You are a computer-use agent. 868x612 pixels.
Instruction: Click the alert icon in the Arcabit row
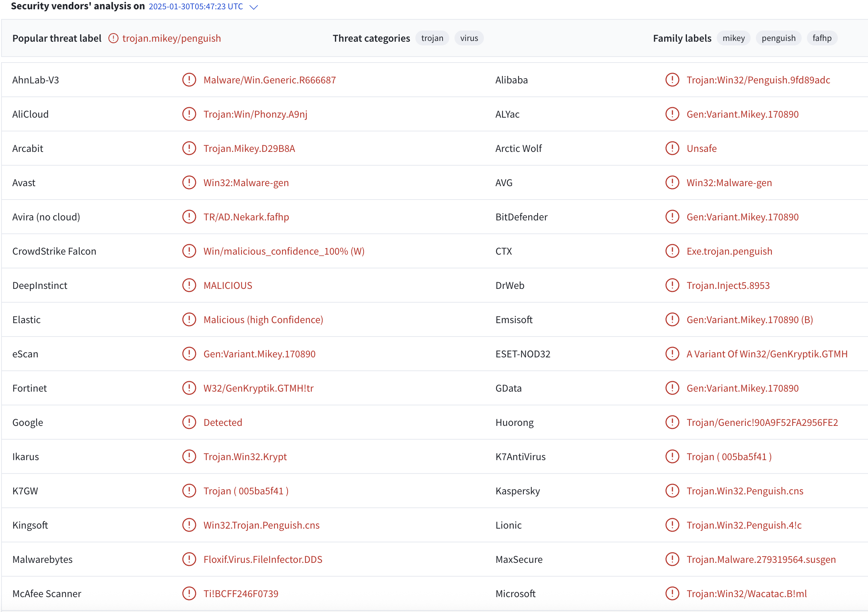189,148
